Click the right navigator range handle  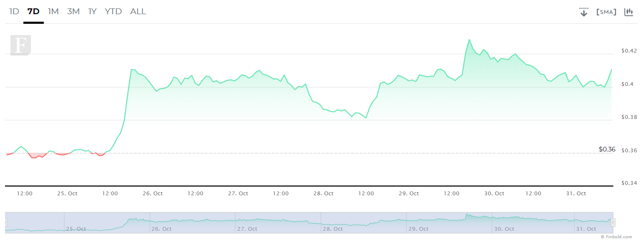tap(613, 222)
